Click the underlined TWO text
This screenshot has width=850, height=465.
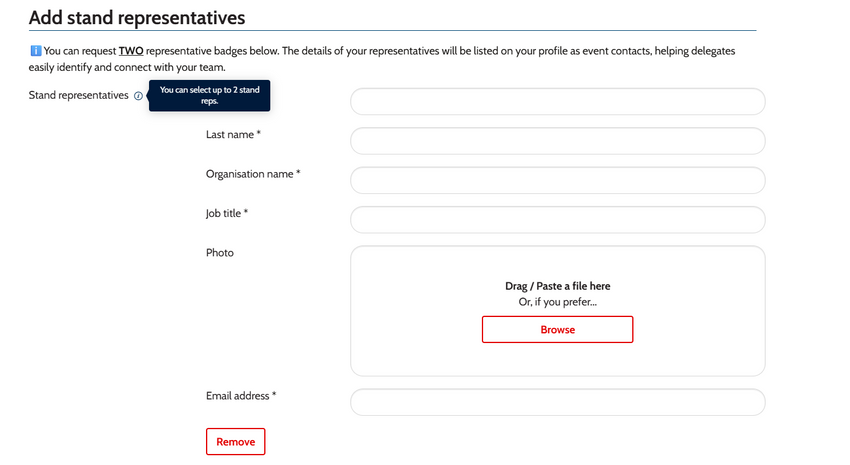click(131, 51)
